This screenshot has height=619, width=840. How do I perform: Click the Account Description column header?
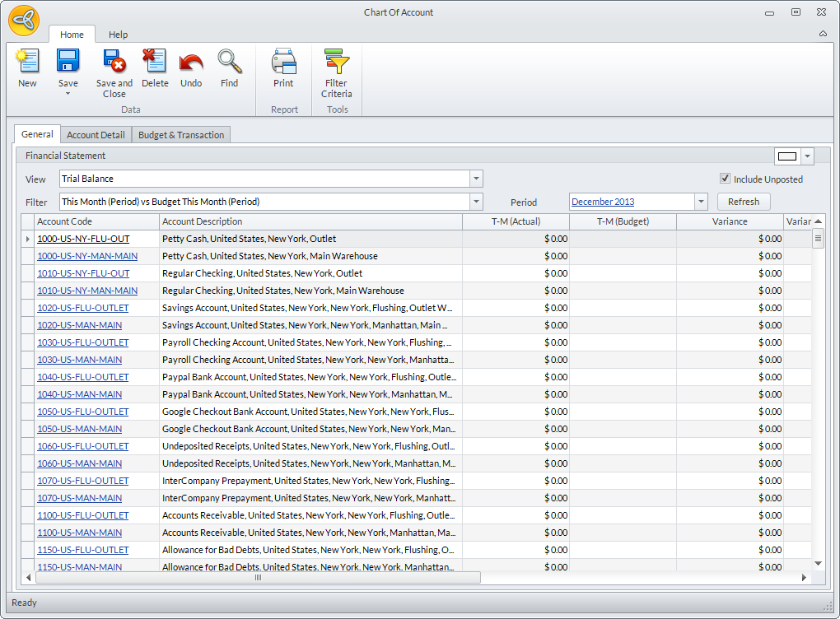click(310, 221)
